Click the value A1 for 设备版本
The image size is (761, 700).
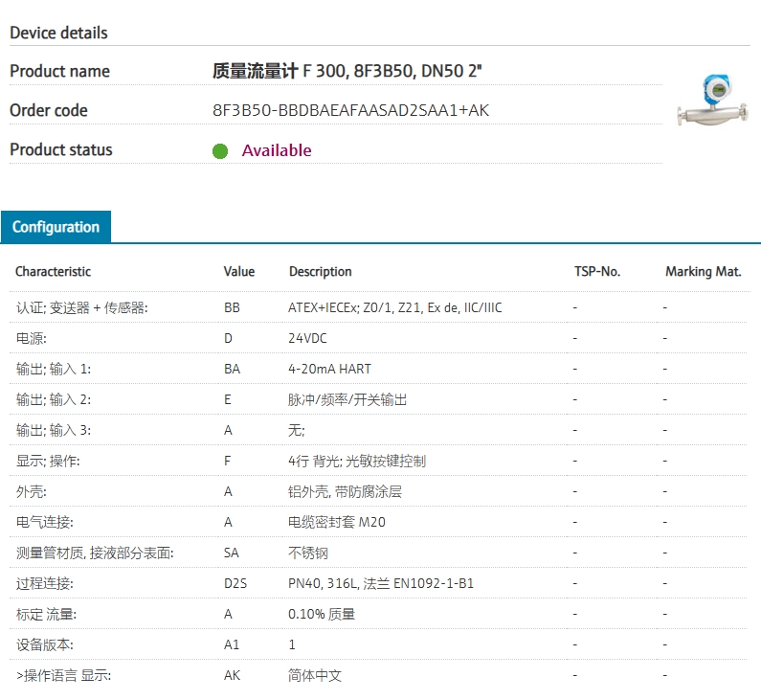click(232, 644)
